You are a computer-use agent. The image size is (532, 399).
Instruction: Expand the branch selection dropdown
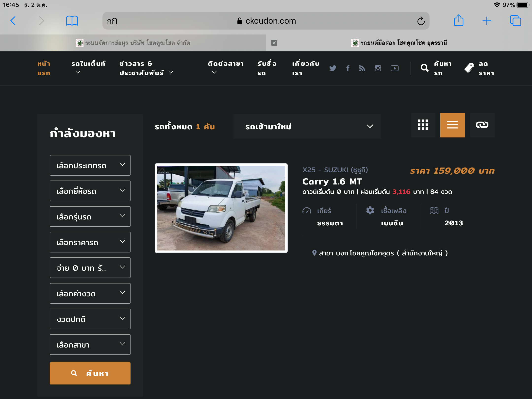[x=90, y=345]
